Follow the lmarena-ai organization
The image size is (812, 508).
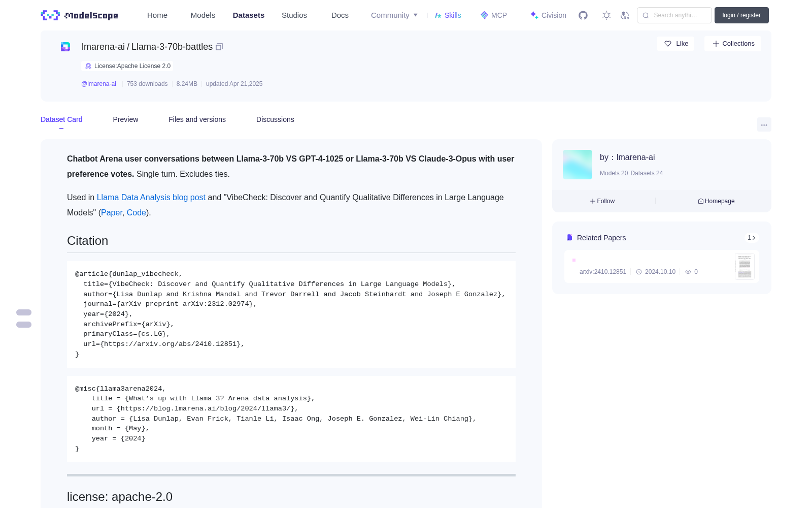tap(602, 201)
